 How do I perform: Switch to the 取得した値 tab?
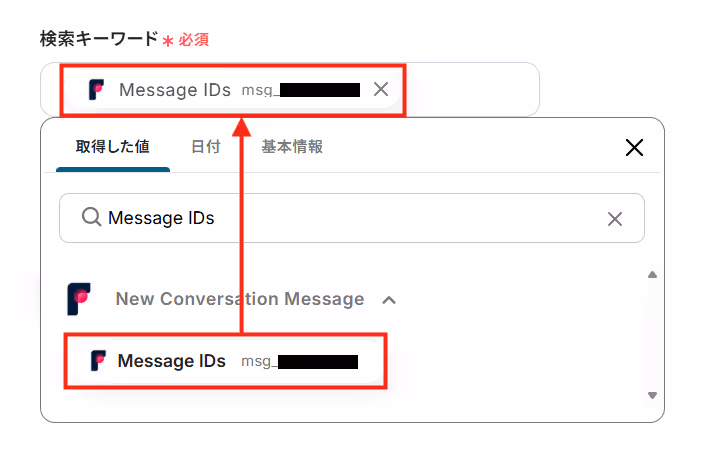(x=113, y=146)
